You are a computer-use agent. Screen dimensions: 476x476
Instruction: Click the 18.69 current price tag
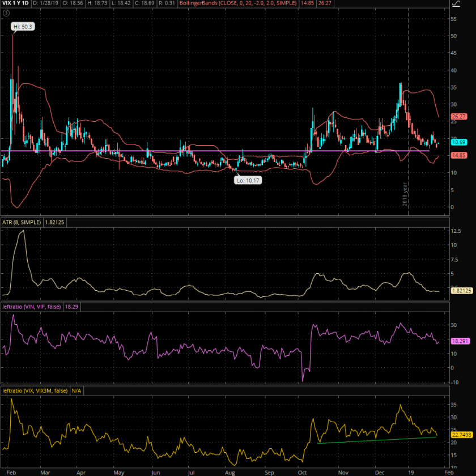pos(457,142)
